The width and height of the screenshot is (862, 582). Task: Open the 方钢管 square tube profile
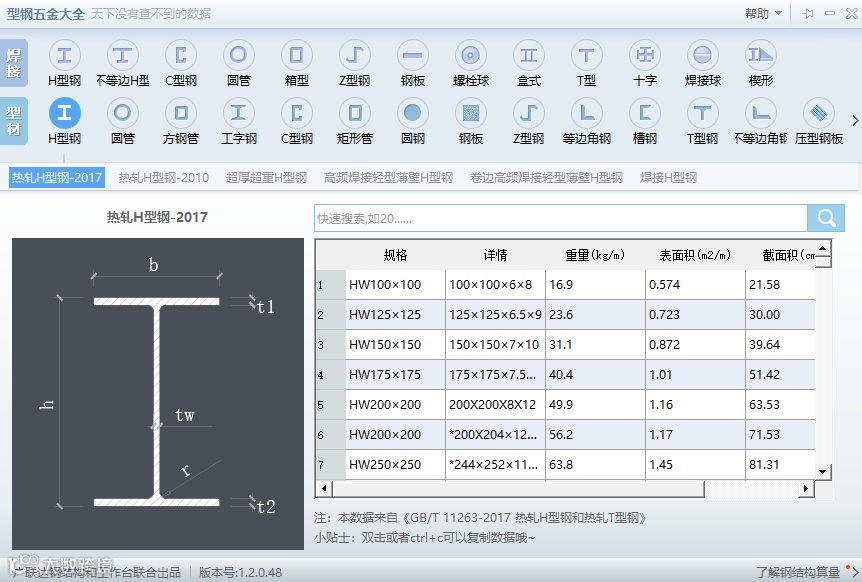(x=181, y=113)
